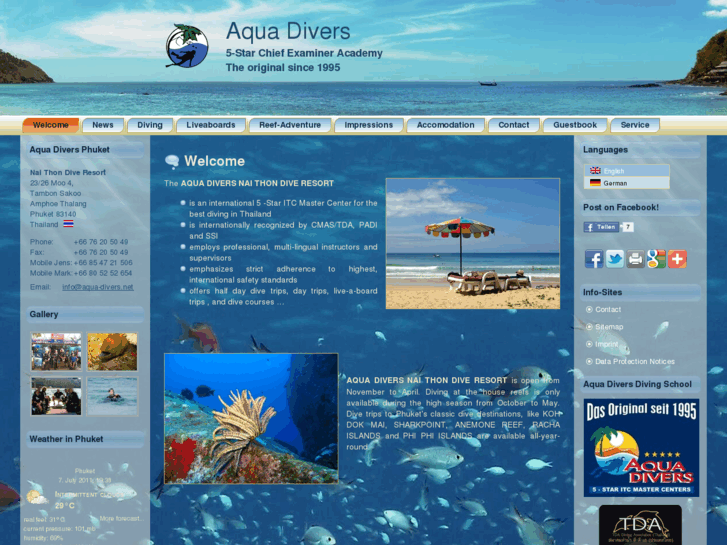Click the Weather in Phuket heading
This screenshot has width=727, height=545.
66,439
